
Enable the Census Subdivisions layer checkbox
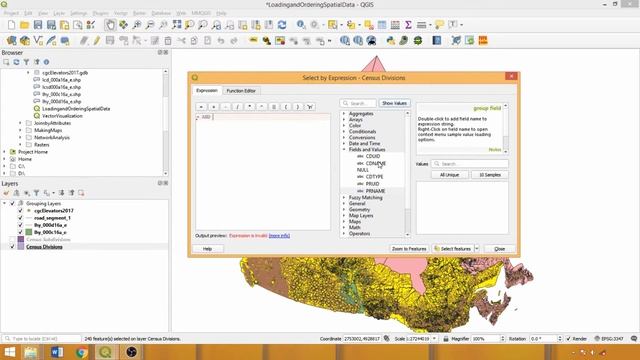coord(12,240)
